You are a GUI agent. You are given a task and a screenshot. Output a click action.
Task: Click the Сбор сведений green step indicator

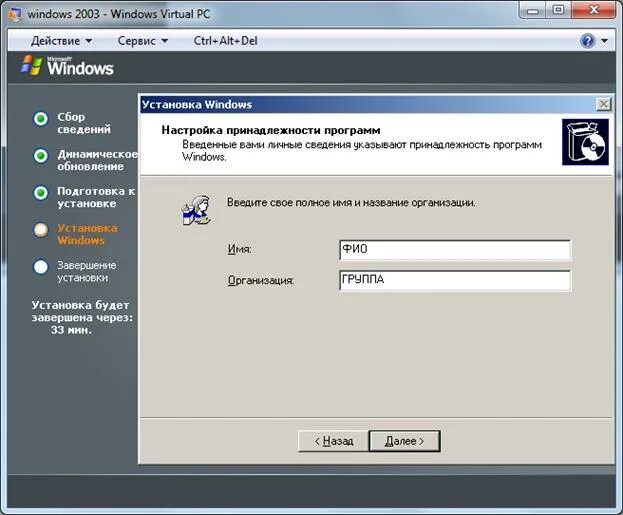coord(41,119)
